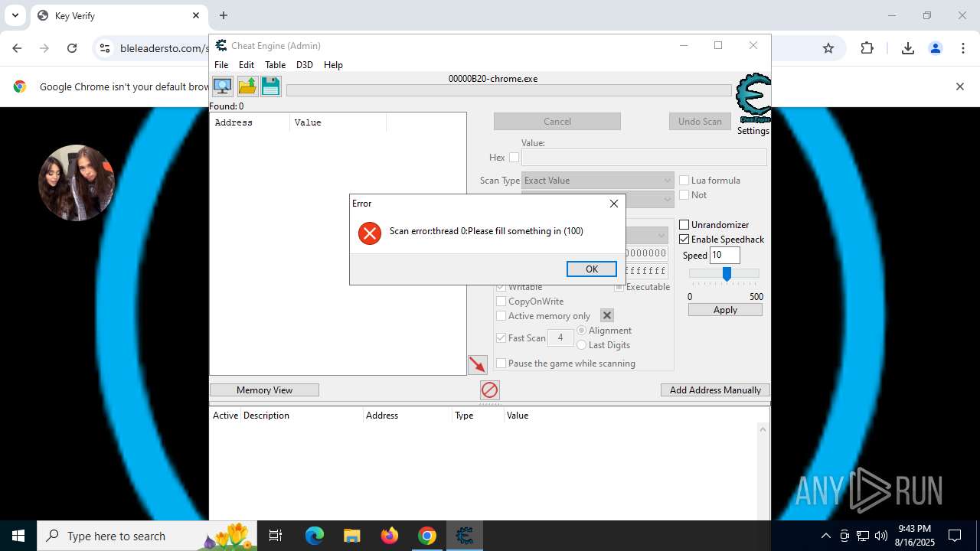Open the Edit menu
The height and width of the screenshot is (551, 980).
[x=247, y=65]
